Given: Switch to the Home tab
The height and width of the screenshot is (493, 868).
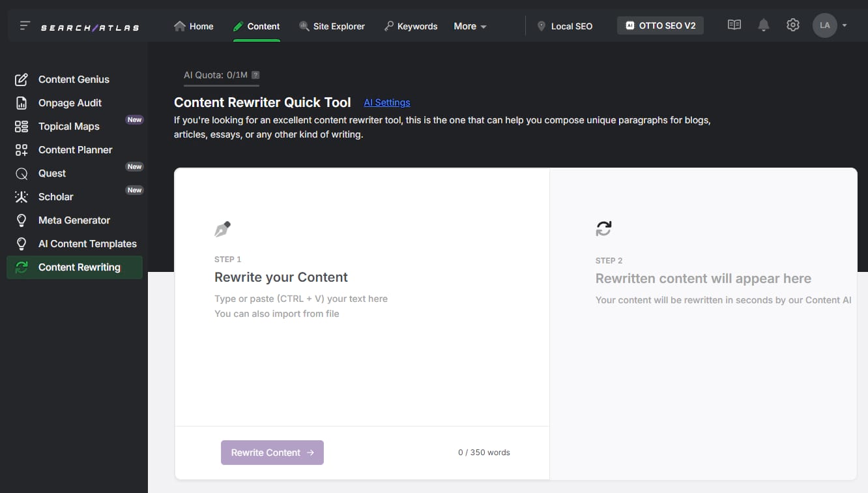Looking at the screenshot, I should pos(194,26).
